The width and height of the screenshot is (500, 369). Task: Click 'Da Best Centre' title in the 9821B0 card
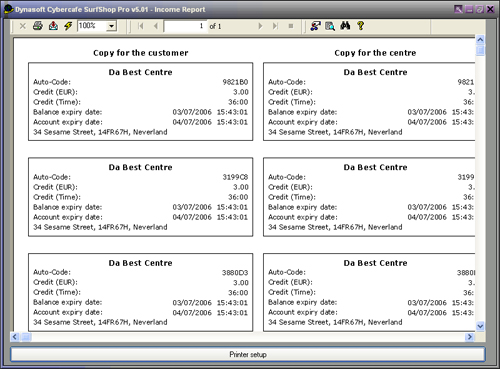click(141, 72)
